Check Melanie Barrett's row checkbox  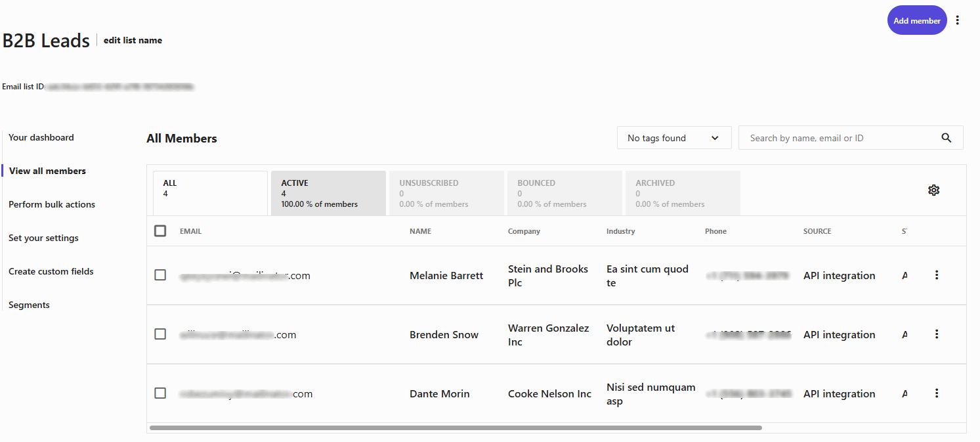click(160, 275)
